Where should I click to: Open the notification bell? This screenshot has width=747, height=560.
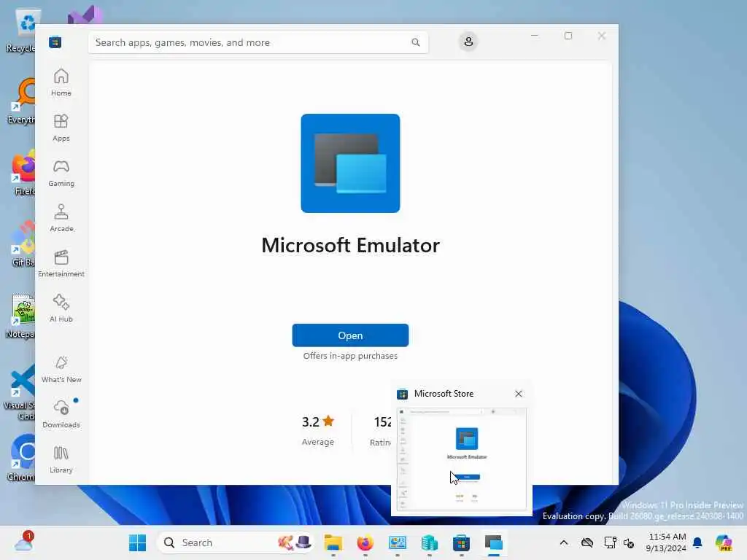point(697,542)
